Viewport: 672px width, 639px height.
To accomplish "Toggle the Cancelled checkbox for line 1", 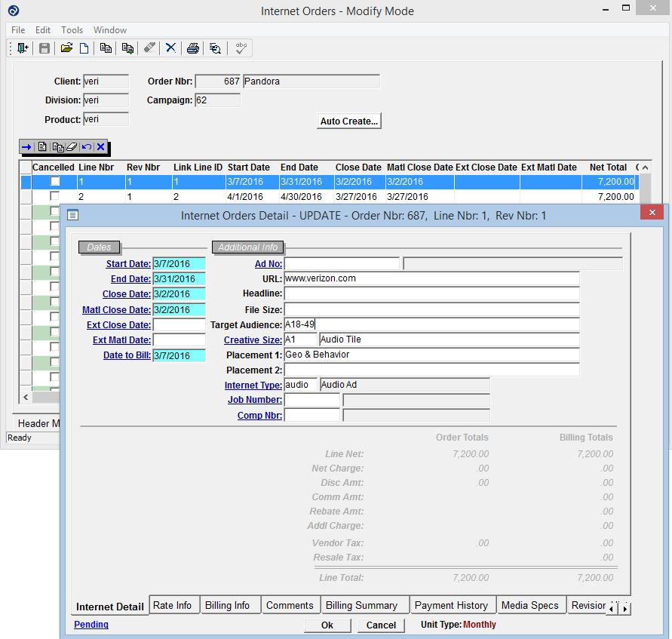I will tap(54, 182).
